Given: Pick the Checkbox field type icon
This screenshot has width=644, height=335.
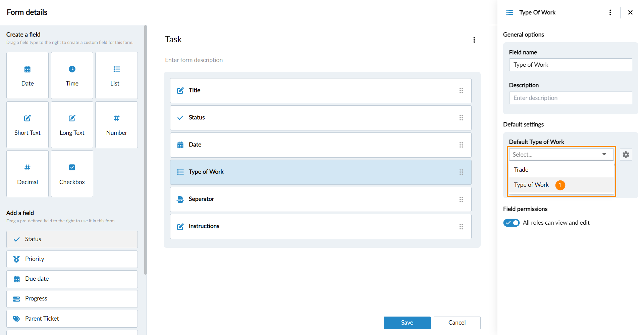Looking at the screenshot, I should 72,167.
